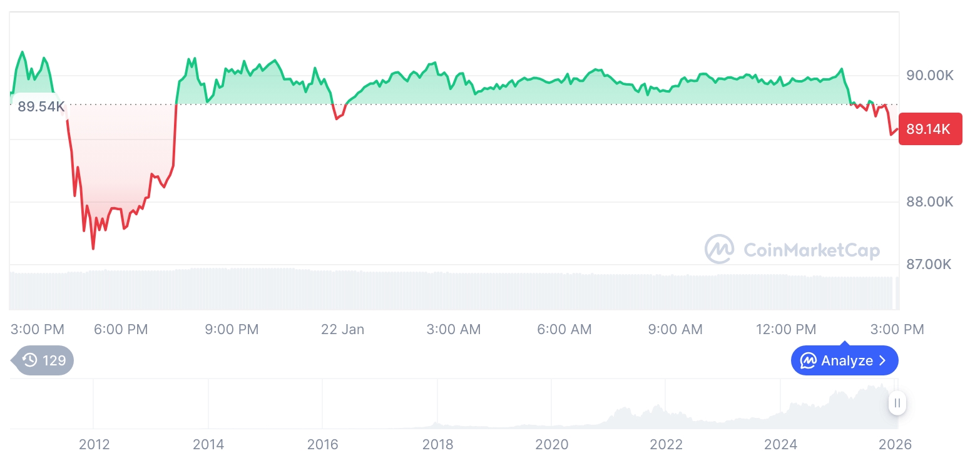
Task: Jump to 2012 in the timeline navigator
Action: point(94,444)
